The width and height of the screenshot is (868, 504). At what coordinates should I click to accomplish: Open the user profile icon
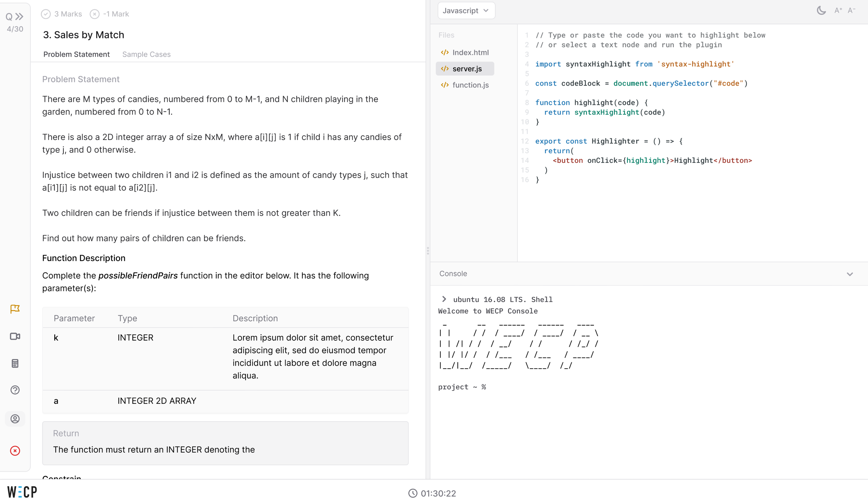(15, 419)
